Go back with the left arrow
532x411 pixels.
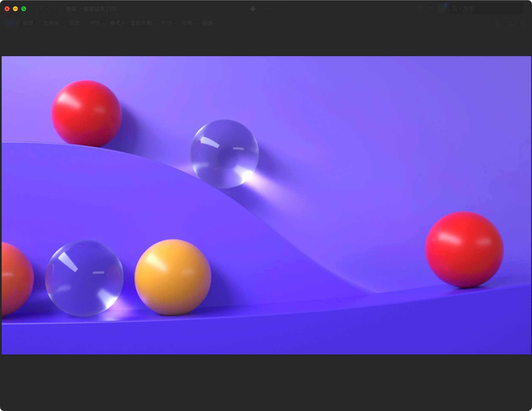[x=49, y=9]
